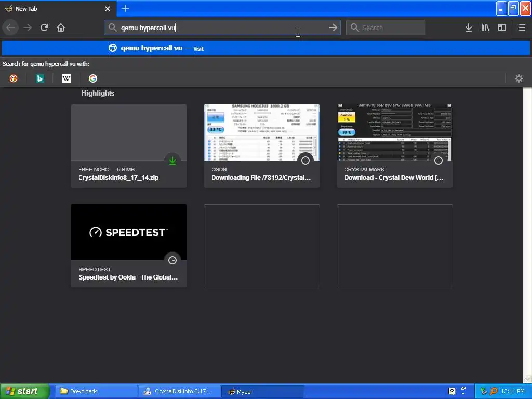532x399 pixels.
Task: Click the Highlights section heading
Action: 98,94
